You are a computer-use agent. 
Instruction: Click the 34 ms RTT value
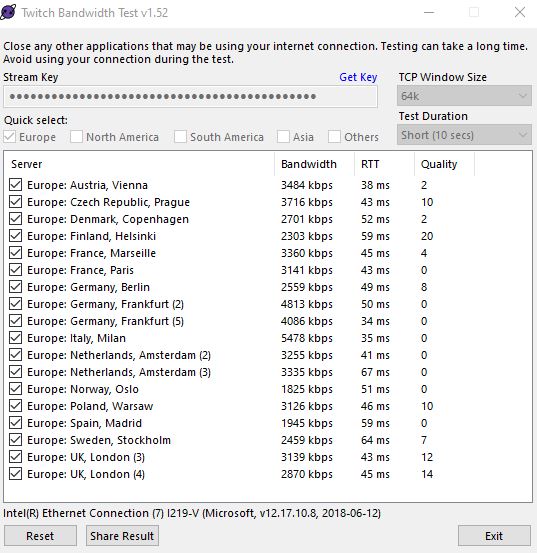[375, 321]
